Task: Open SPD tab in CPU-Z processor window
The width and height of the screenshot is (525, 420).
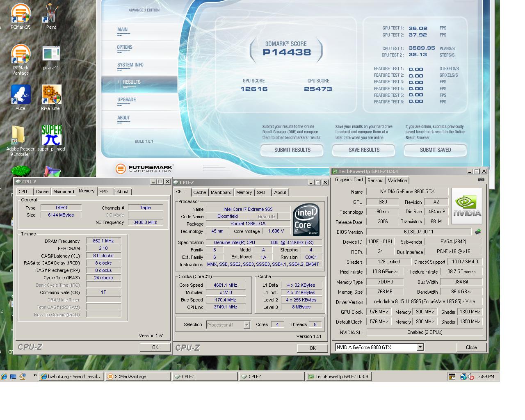Action: pos(261,192)
